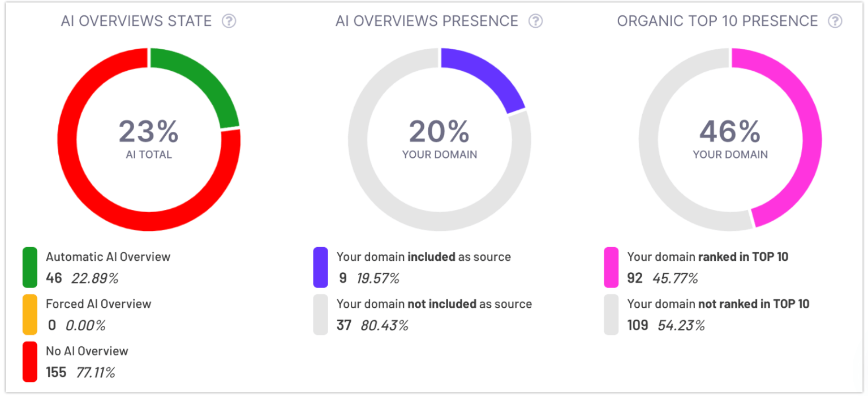Click help icon beside AI Overviews State
Screen dimensions: 868x396
point(229,21)
